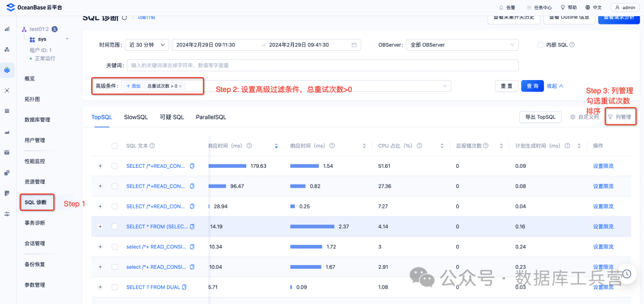This screenshot has width=644, height=304.
Task: Tick checkbox of SELECT ? FROM DUAL row
Action: click(x=114, y=287)
